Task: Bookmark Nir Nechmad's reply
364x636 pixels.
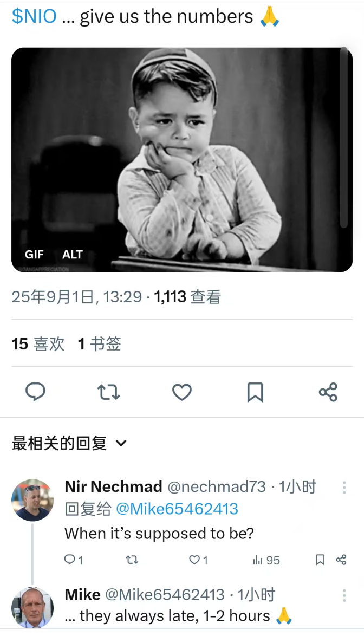Action: point(320,560)
